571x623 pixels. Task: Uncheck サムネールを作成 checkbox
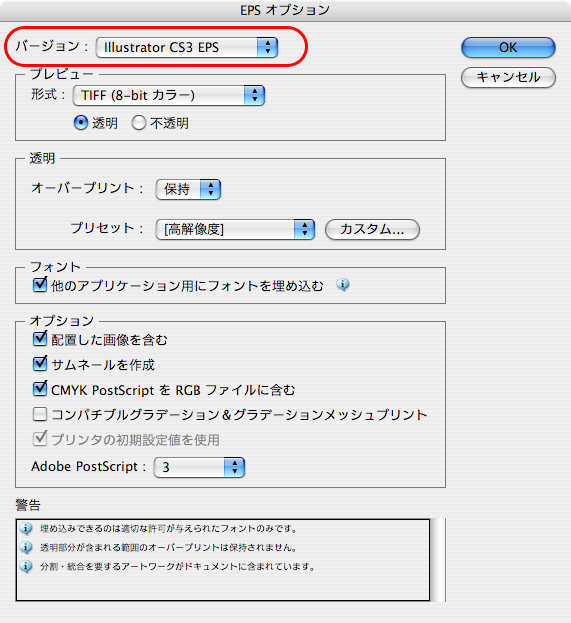pos(40,364)
